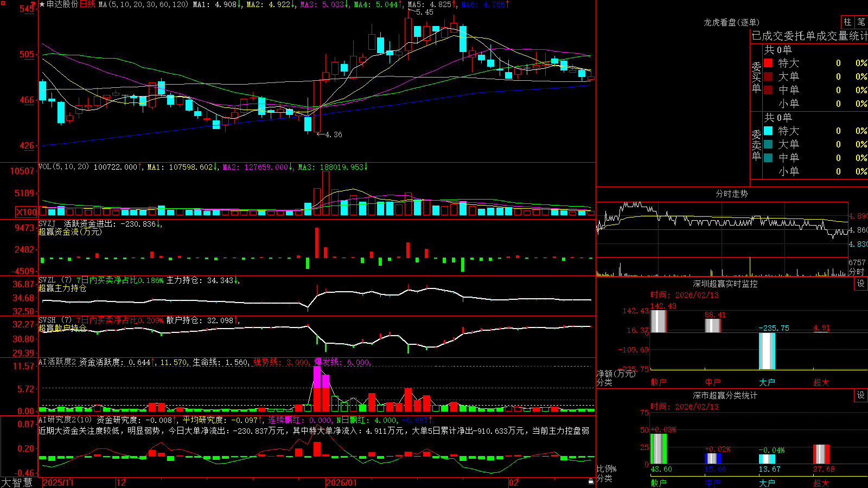Click the 强势线: 3.000 label
This screenshot has width=868, height=488.
coord(282,362)
